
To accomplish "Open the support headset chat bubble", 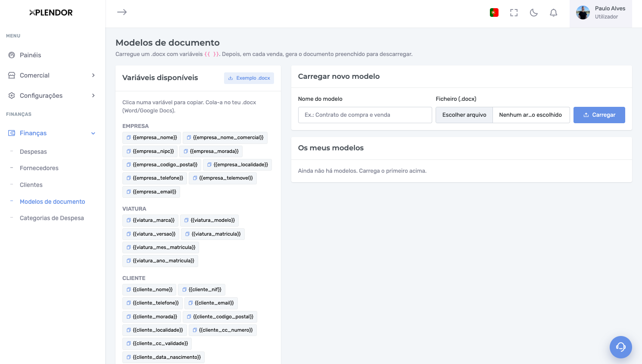I will pos(621,347).
